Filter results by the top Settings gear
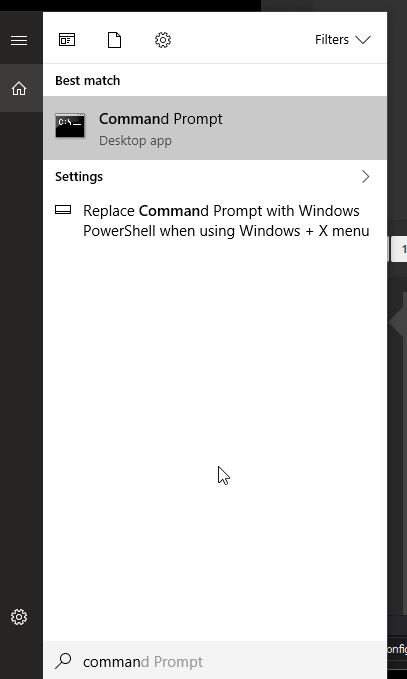 click(163, 40)
